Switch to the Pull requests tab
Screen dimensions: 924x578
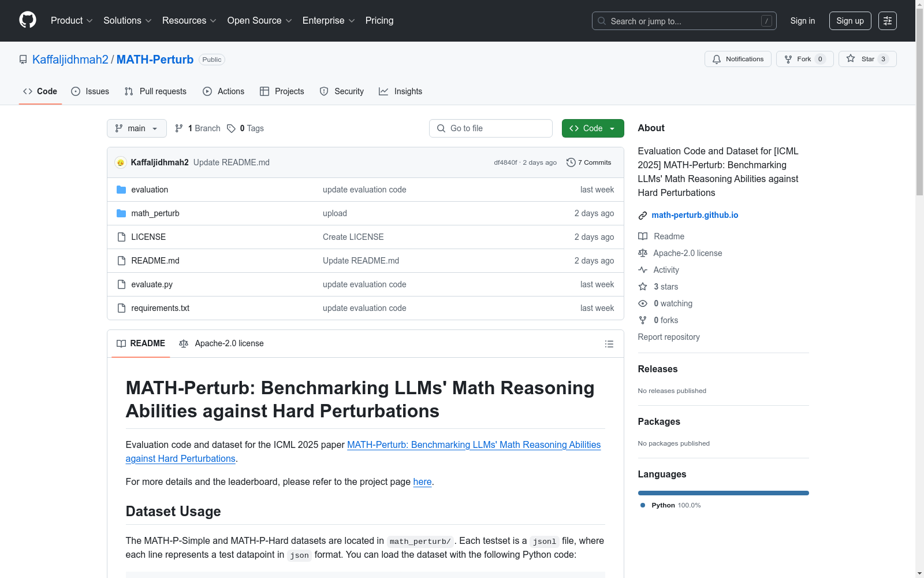(155, 91)
